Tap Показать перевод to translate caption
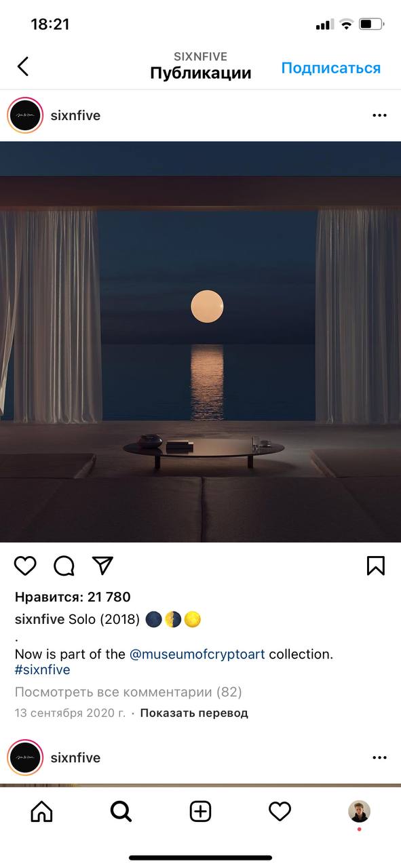Screen dimensions: 401x868 194,713
